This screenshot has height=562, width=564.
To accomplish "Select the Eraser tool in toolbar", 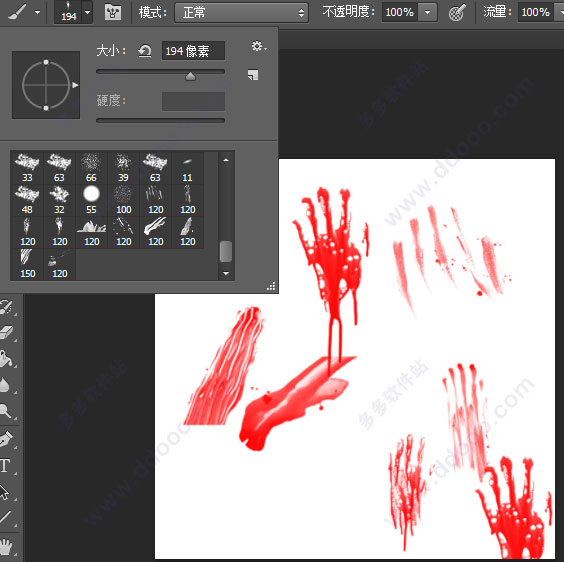I will click(6, 333).
